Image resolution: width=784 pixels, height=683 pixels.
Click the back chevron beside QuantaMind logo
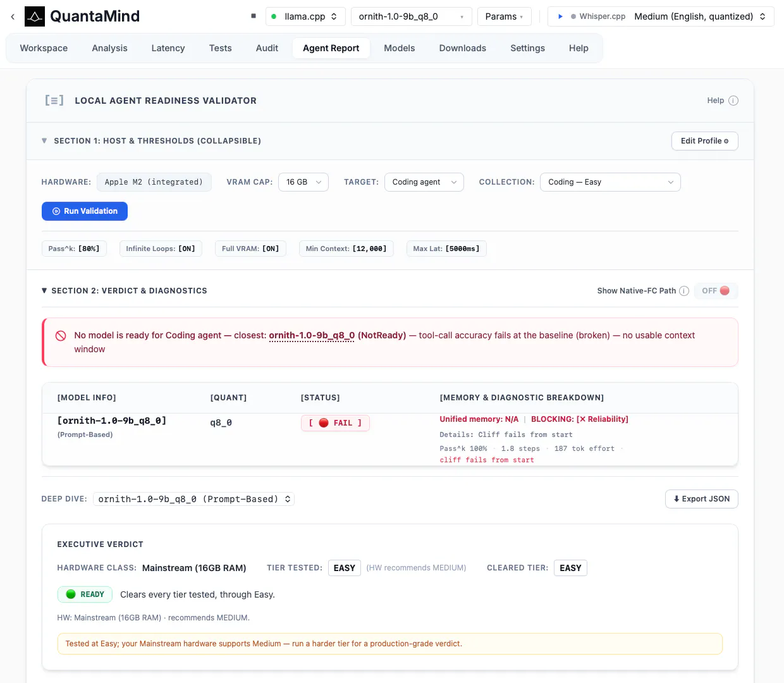point(13,16)
